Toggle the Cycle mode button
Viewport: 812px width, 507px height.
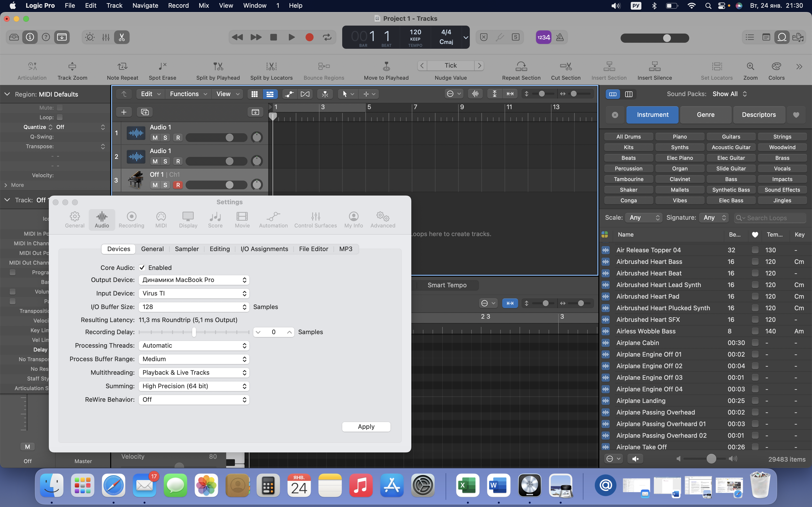327,37
